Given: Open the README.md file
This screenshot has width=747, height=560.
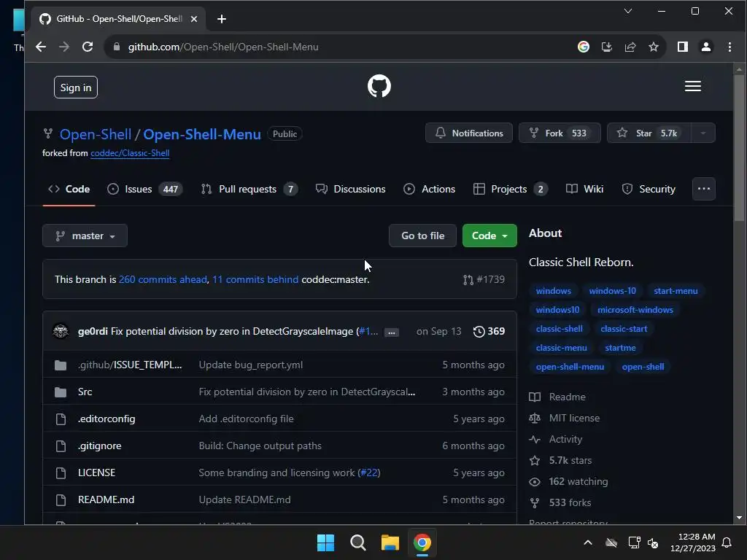Looking at the screenshot, I should pos(107,499).
